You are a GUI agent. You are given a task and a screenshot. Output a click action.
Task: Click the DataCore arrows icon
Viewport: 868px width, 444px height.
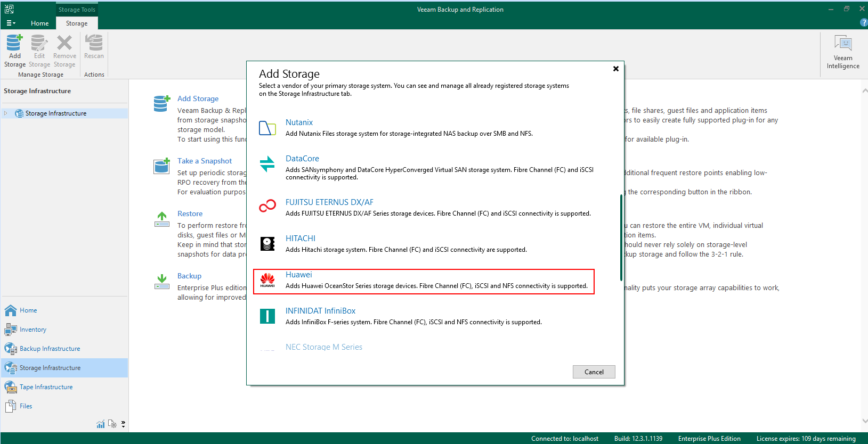click(267, 164)
